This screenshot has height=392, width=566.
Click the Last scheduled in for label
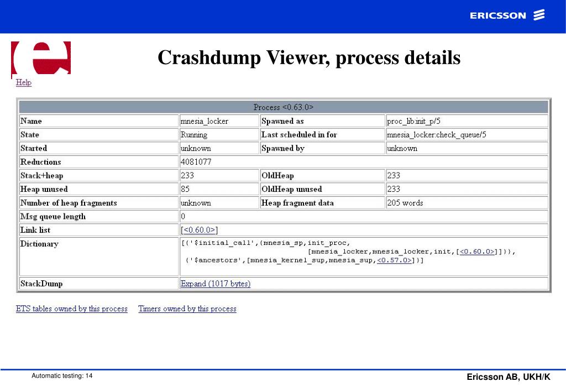tap(299, 135)
